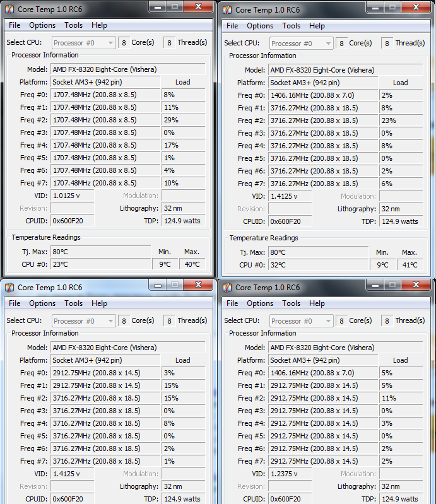
Task: Click CPU #0 temperature 23°C
Action: tap(101, 264)
